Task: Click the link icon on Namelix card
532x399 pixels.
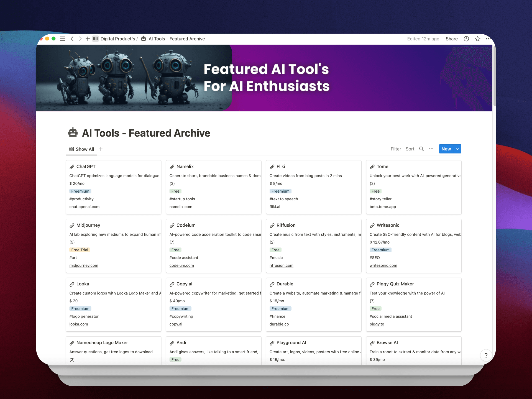Action: 172,167
